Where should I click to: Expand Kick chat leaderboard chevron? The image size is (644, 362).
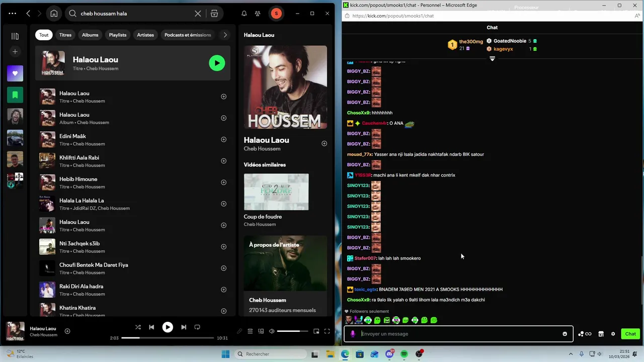pyautogui.click(x=492, y=59)
